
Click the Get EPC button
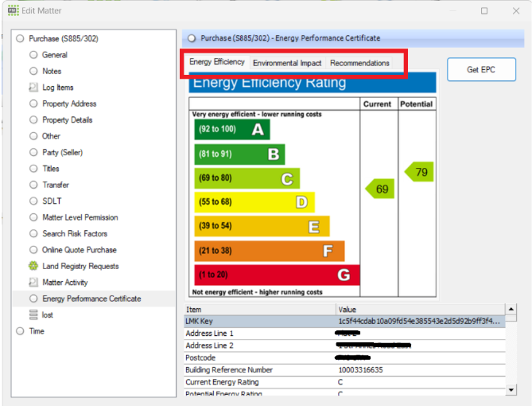click(x=481, y=70)
